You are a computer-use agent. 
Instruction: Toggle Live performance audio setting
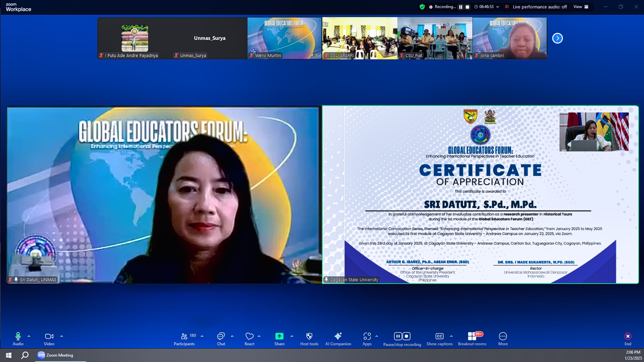[x=539, y=7]
